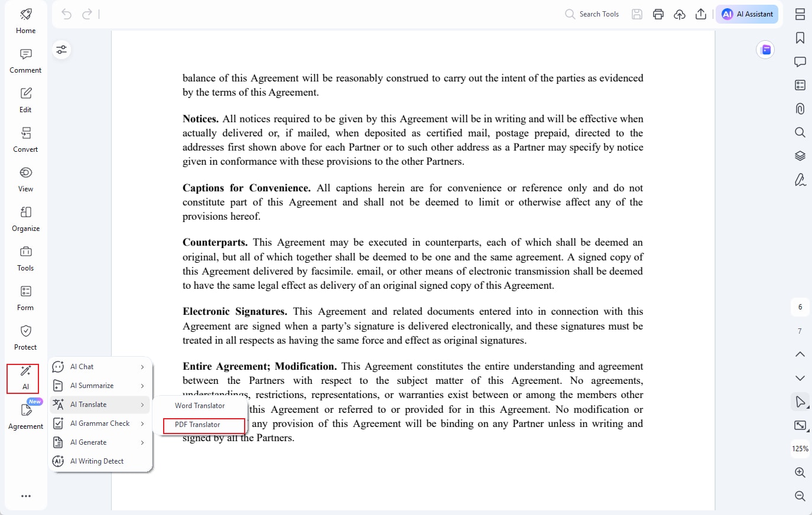Open the Protect options
This screenshot has width=812, height=515.
(x=25, y=338)
